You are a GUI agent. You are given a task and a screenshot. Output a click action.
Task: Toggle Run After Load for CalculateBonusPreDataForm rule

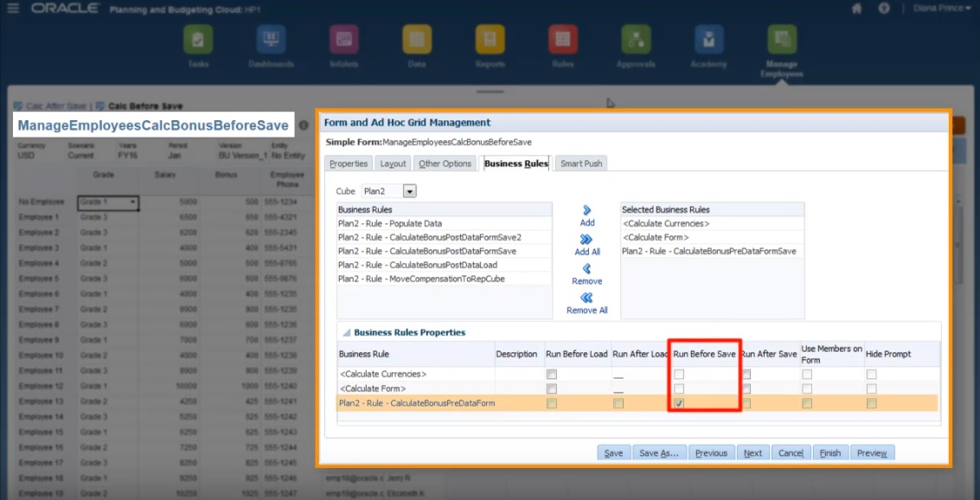618,404
